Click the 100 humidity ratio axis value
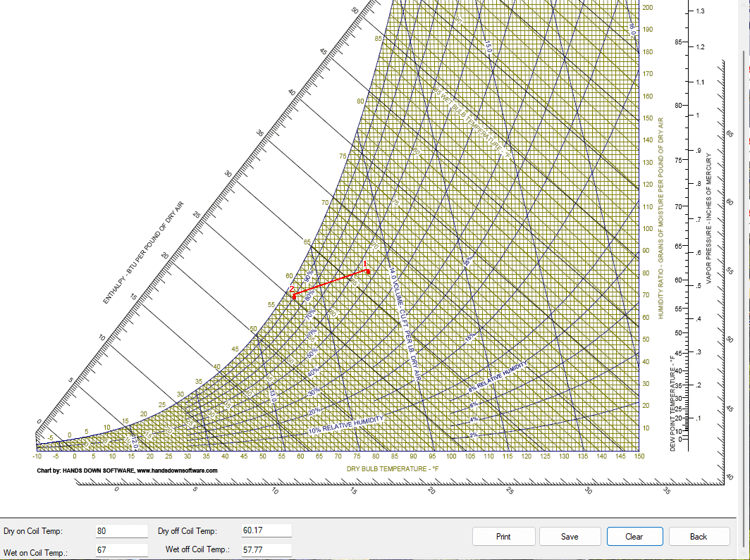 648,229
